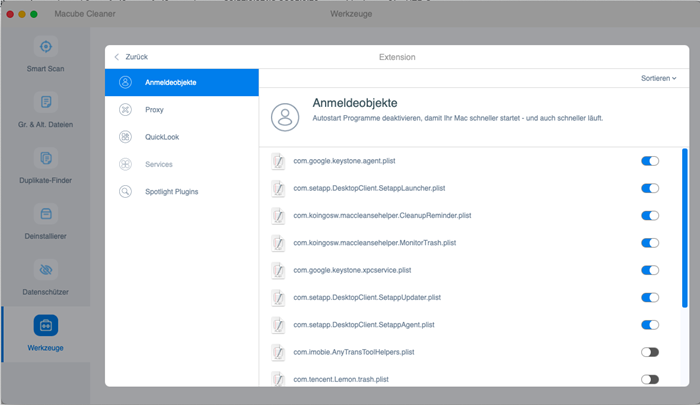The height and width of the screenshot is (405, 700).
Task: Select com.google.keystone.agent.plist file name
Action: click(x=344, y=161)
